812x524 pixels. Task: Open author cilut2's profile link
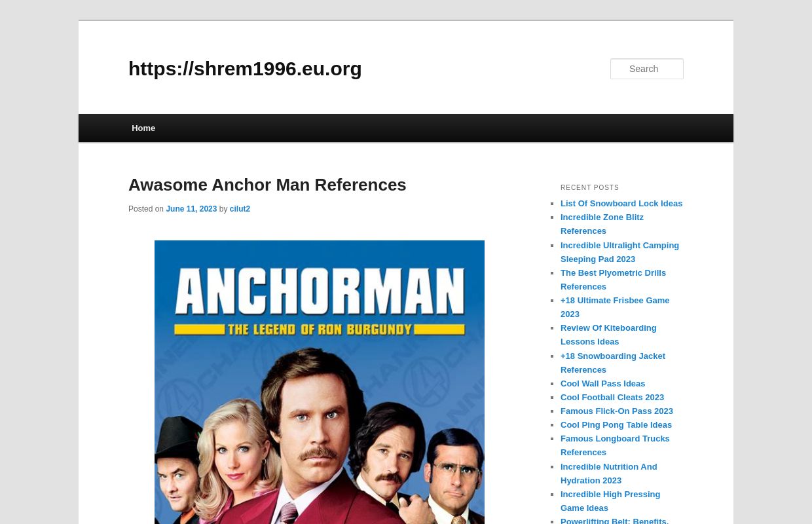coord(240,209)
